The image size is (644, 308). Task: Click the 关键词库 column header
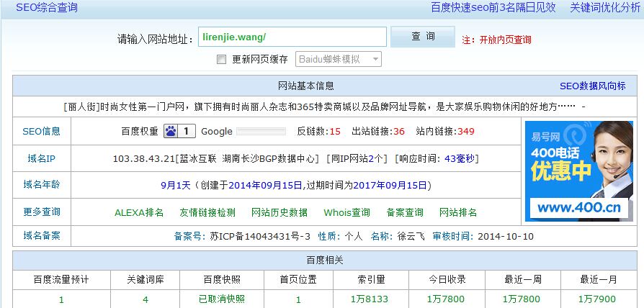click(x=146, y=280)
